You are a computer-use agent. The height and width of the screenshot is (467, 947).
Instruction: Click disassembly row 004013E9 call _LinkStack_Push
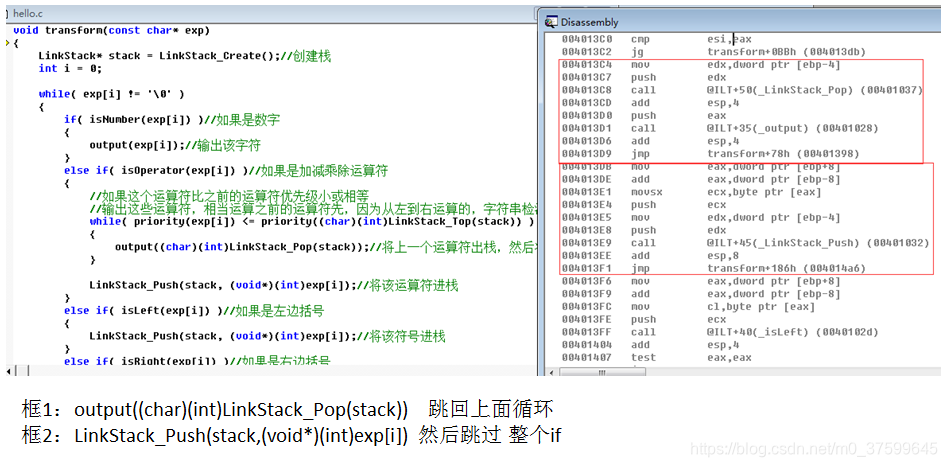click(745, 243)
